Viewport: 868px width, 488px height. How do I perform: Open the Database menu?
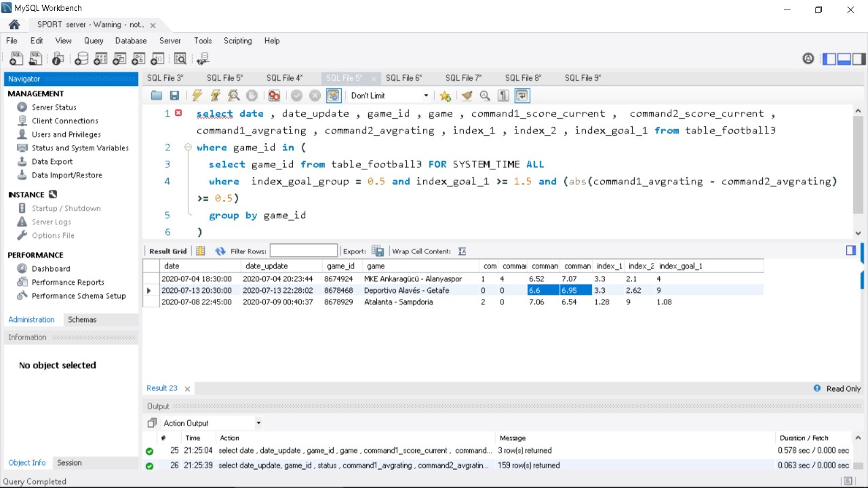131,41
